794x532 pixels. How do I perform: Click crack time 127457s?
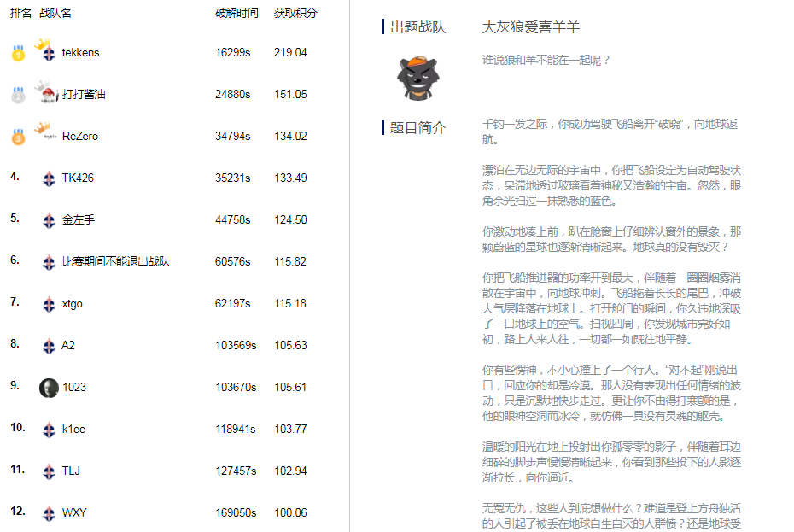pos(236,471)
